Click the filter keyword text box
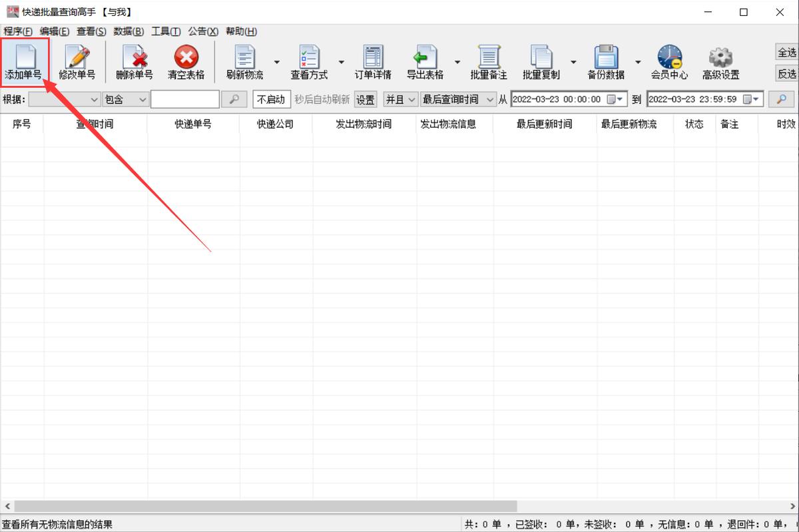Image resolution: width=799 pixels, height=532 pixels. pyautogui.click(x=185, y=99)
